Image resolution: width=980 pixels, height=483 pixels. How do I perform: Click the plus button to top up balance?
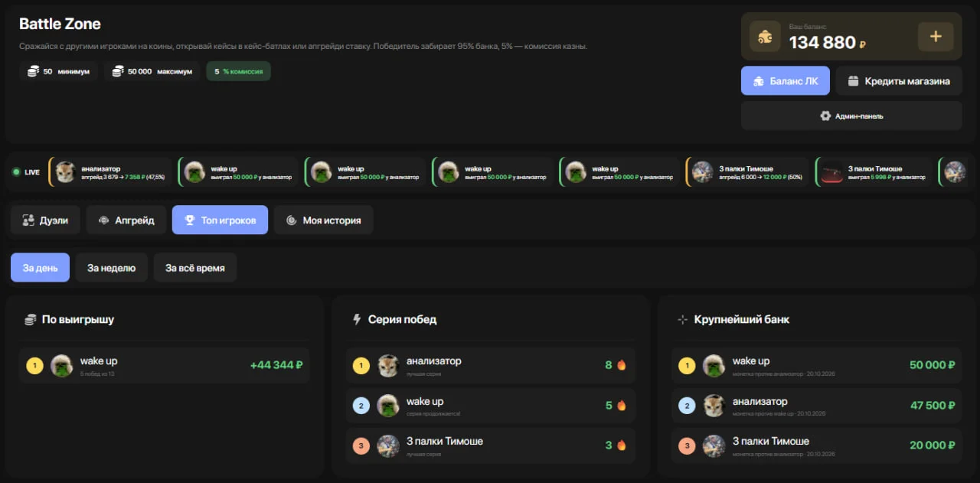[936, 36]
